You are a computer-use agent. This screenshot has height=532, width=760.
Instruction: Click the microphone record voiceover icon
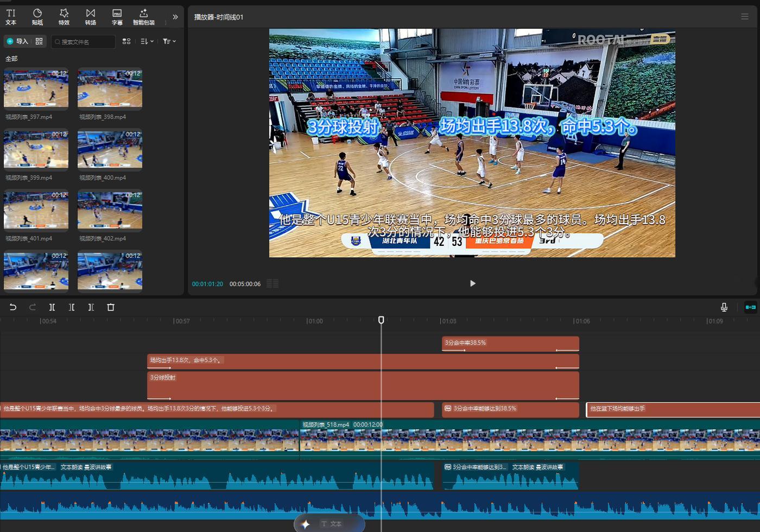724,307
